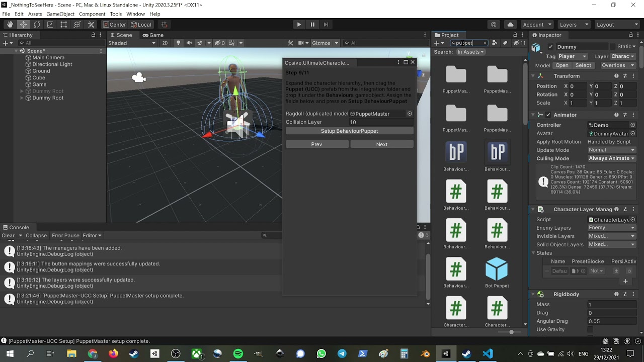
Task: Open the In Assets search dropdown
Action: (x=471, y=52)
